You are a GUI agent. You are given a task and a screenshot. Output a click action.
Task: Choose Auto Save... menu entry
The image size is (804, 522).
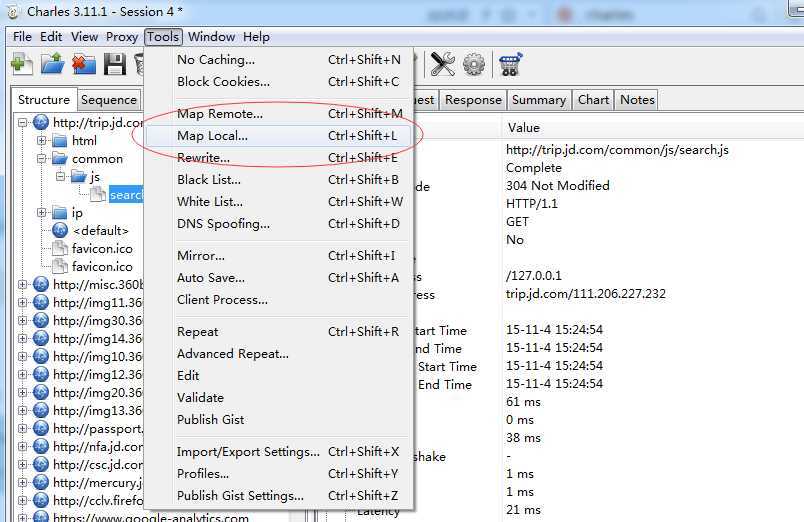click(x=279, y=278)
